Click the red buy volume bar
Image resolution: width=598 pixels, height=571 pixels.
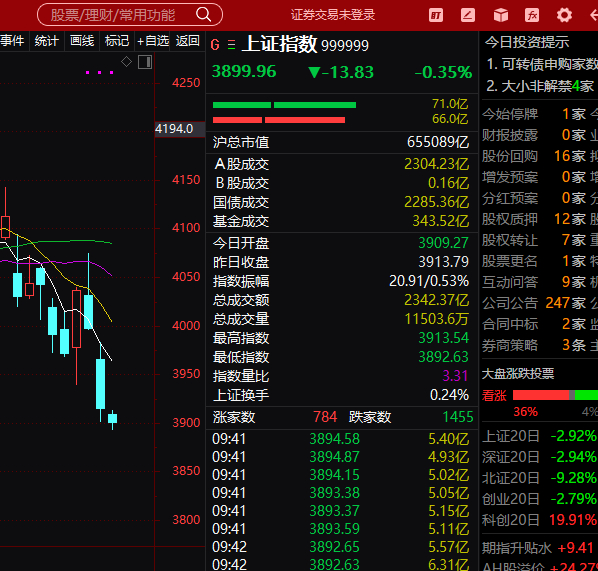[x=279, y=120]
